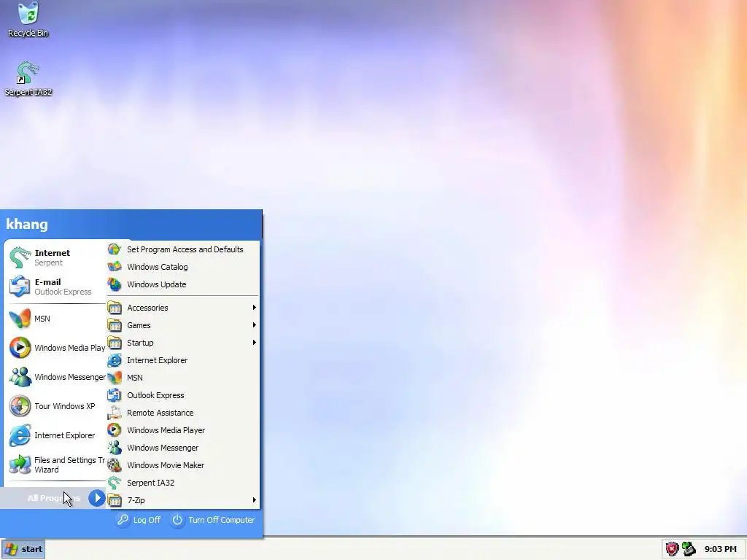The width and height of the screenshot is (747, 560).
Task: Open E-mail Outlook Express pinned item
Action: tap(55, 287)
